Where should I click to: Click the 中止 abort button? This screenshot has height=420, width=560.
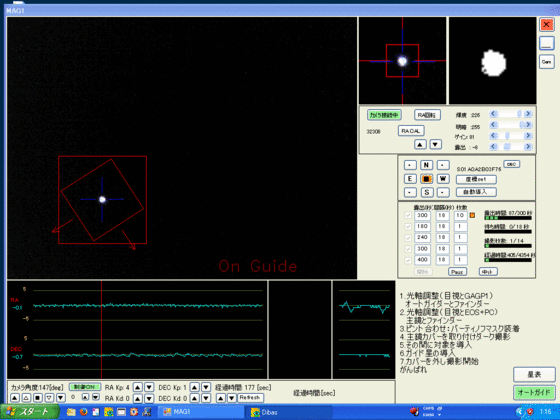(x=488, y=272)
